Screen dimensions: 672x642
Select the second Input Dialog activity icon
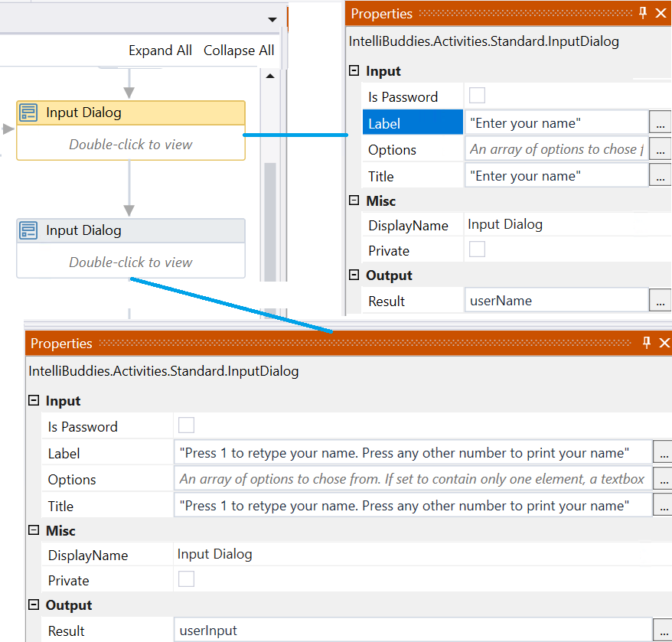[x=28, y=230]
